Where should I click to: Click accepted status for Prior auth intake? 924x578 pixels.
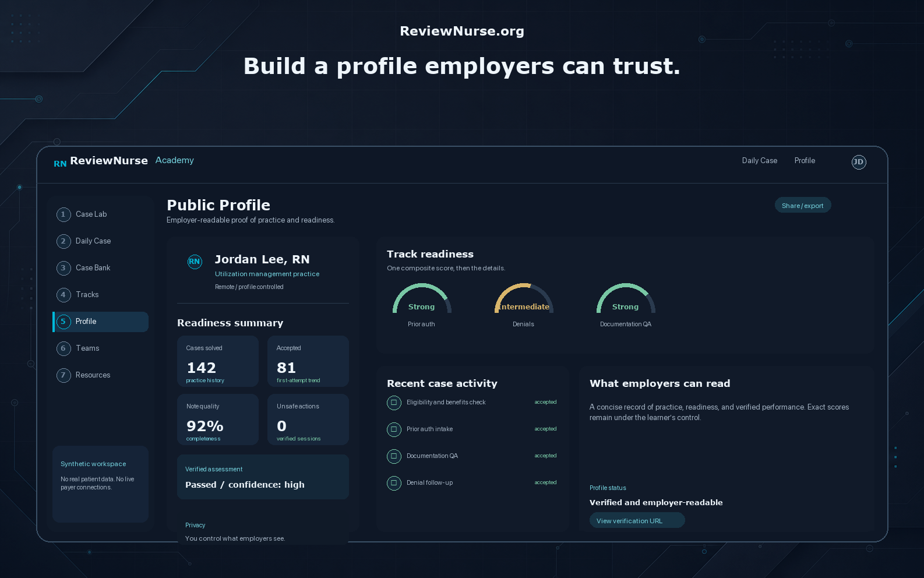545,429
